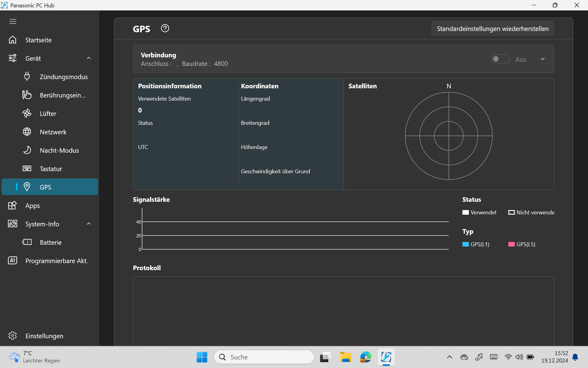Go to Startseite
This screenshot has height=368, width=588.
(x=38, y=40)
